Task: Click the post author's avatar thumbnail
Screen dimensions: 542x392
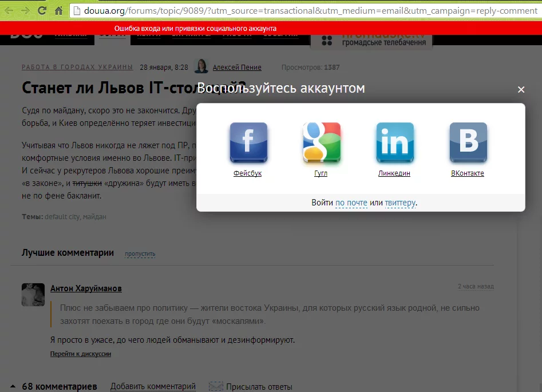Action: (201, 66)
